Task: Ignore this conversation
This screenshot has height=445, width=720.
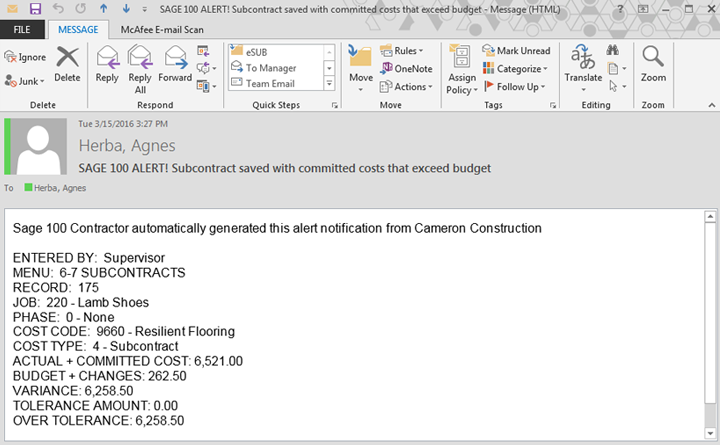Action: (25, 57)
